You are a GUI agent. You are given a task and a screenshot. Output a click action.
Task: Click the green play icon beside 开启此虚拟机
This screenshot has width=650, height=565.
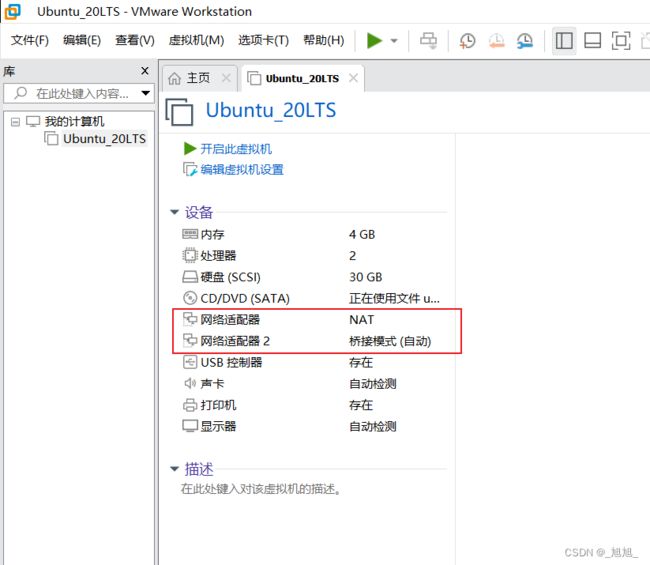click(x=189, y=148)
